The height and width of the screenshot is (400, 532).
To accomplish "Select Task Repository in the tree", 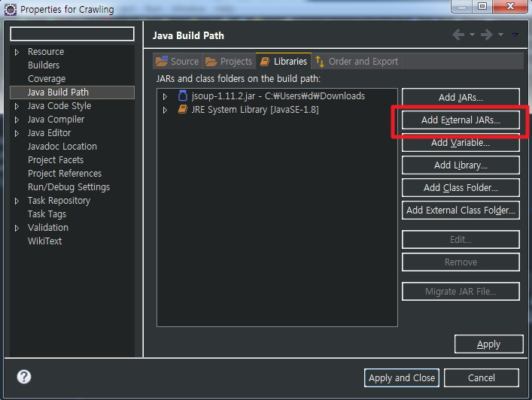I will click(59, 201).
